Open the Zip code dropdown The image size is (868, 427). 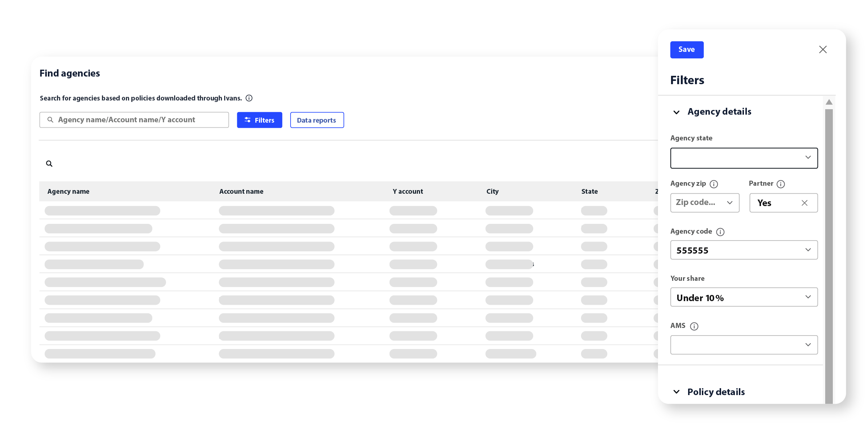[705, 203]
